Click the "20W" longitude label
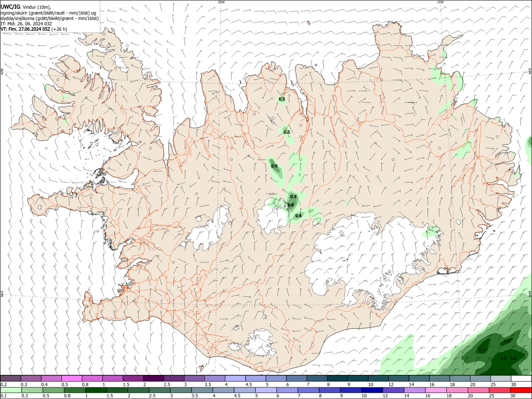This screenshot has width=532, height=399. [221, 2]
